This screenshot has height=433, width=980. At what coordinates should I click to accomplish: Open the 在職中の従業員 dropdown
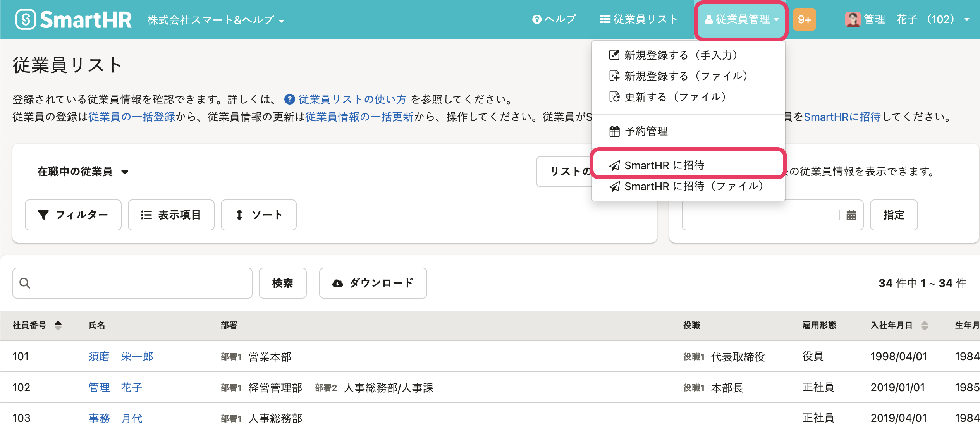83,172
